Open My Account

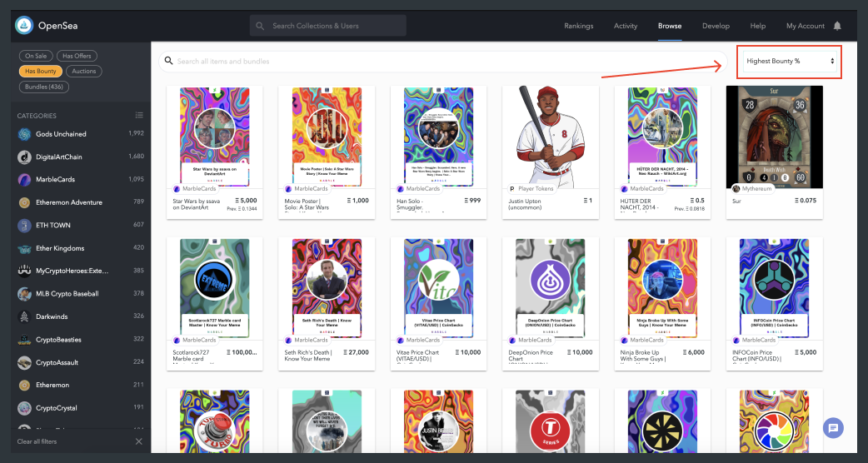[x=806, y=26]
